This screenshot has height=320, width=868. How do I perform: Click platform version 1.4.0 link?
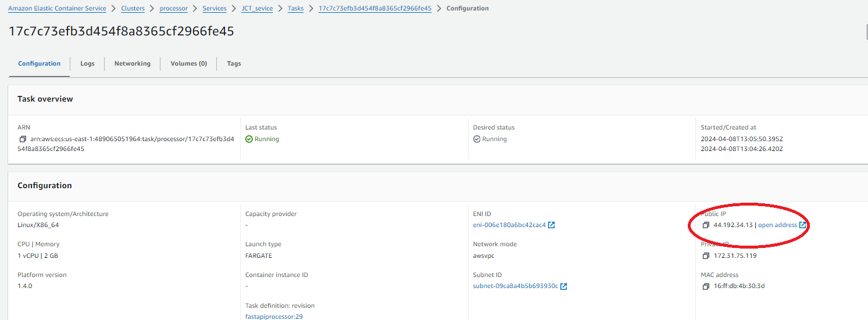click(x=24, y=286)
